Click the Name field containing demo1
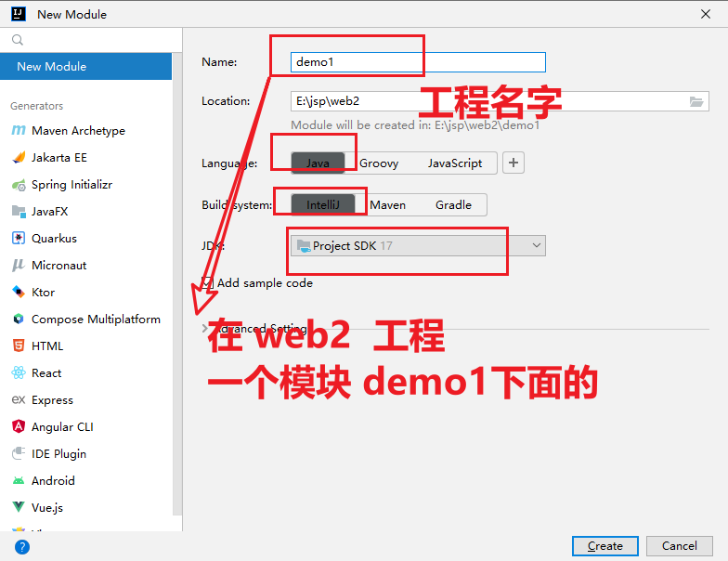The image size is (728, 561). pos(418,62)
